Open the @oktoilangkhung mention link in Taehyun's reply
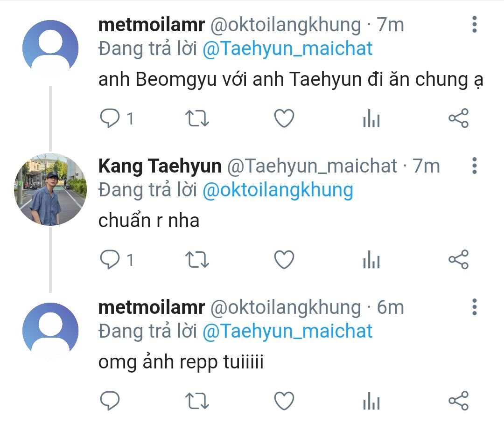Image resolution: width=504 pixels, height=423 pixels. coord(278,190)
